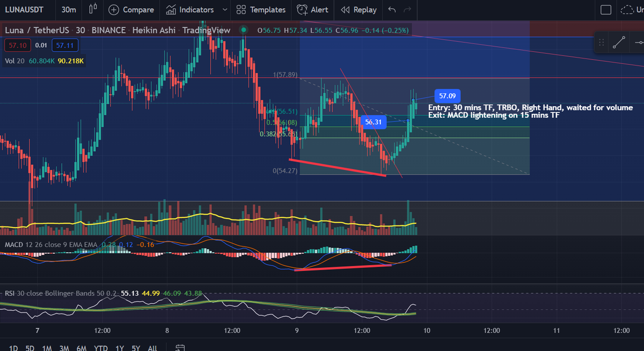Click the 56.31 price label callout
The height and width of the screenshot is (351, 644).
click(374, 122)
